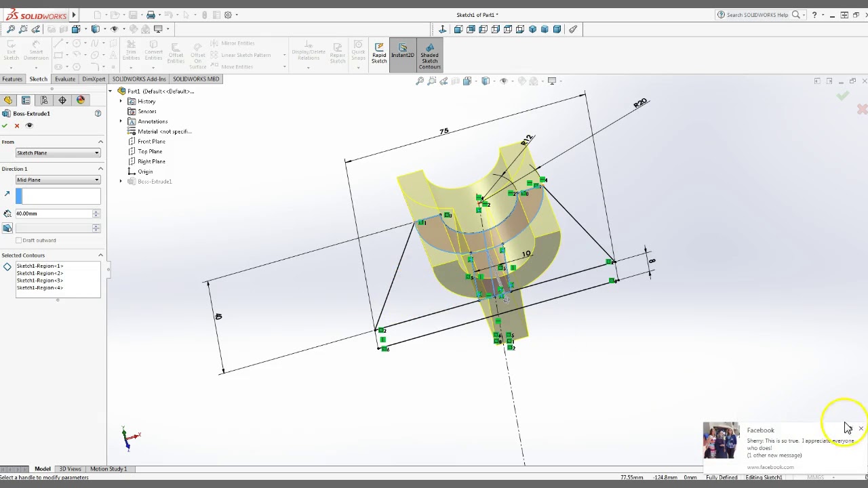Switch to the Model bottom tab
The width and height of the screenshot is (868, 488).
pos(43,469)
